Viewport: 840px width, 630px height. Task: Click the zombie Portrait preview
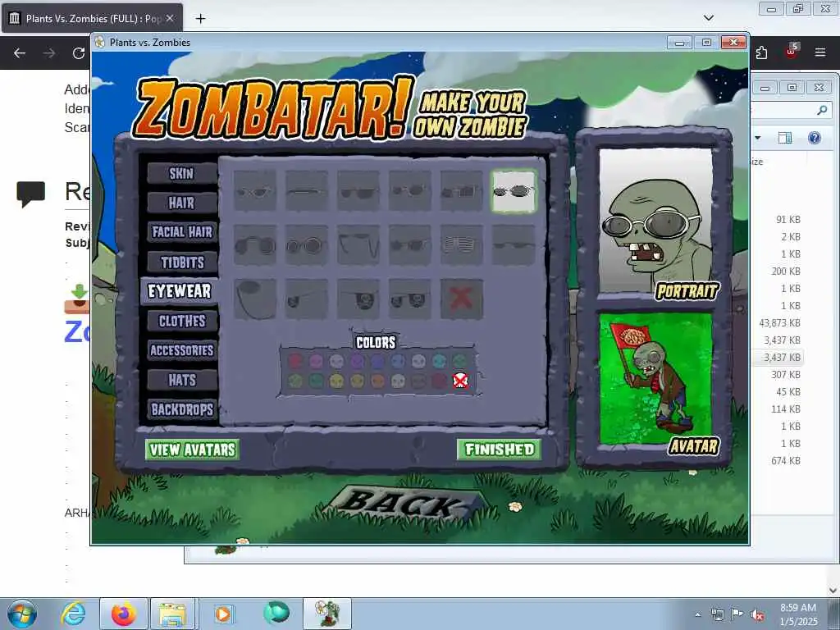[655, 221]
